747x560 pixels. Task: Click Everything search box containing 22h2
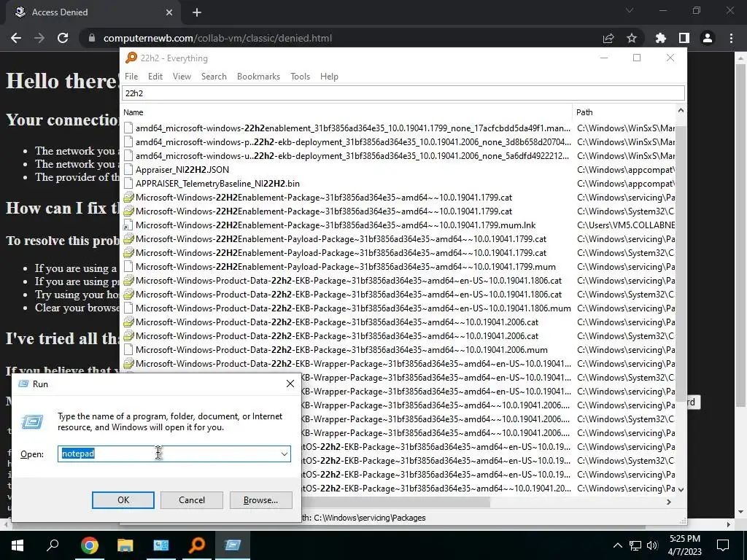pos(403,93)
